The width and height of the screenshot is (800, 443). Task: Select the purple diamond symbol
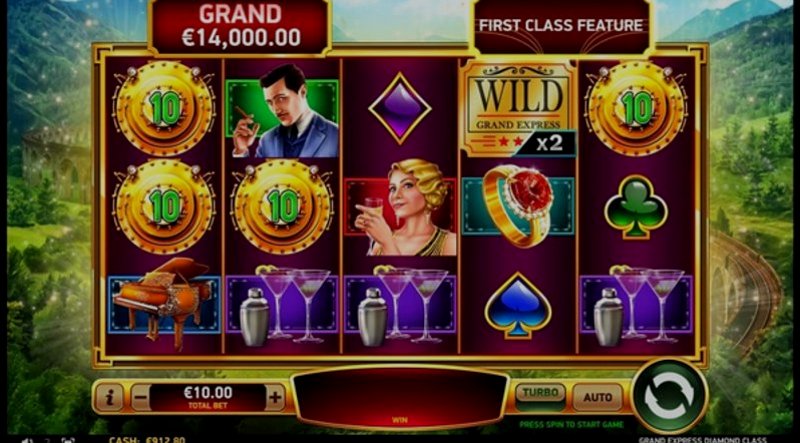click(400, 108)
